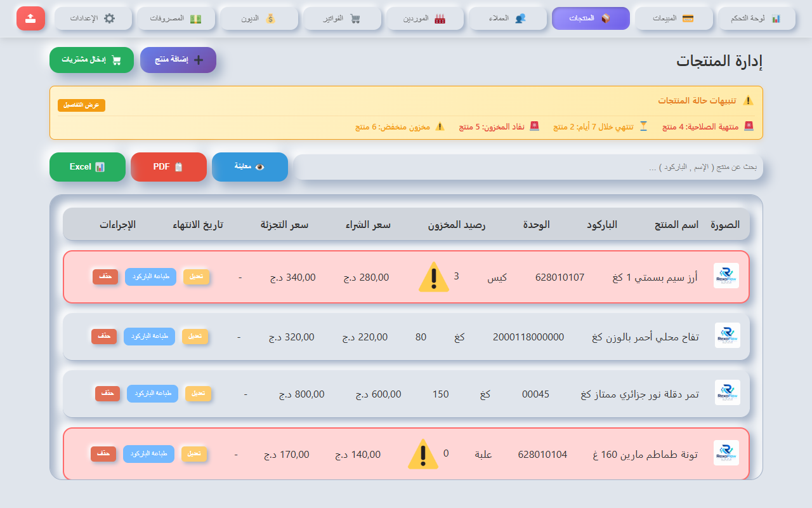Click the product image of أرز سيم بسمتي
The image size is (812, 508).
726,276
